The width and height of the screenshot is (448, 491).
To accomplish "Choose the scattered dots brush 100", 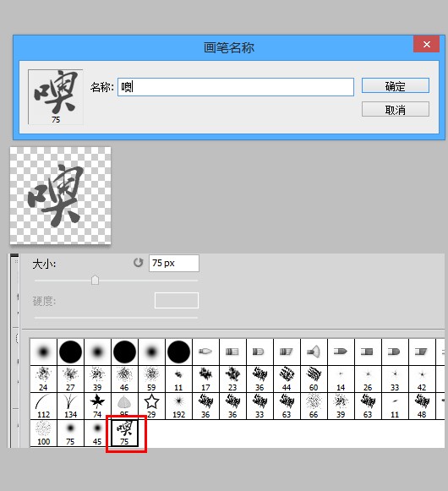I will point(44,433).
